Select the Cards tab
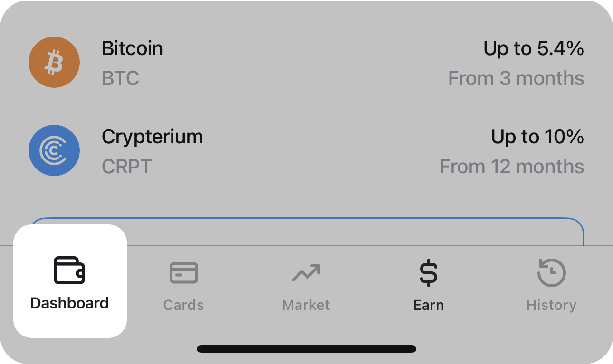The height and width of the screenshot is (364, 613). coord(183,285)
